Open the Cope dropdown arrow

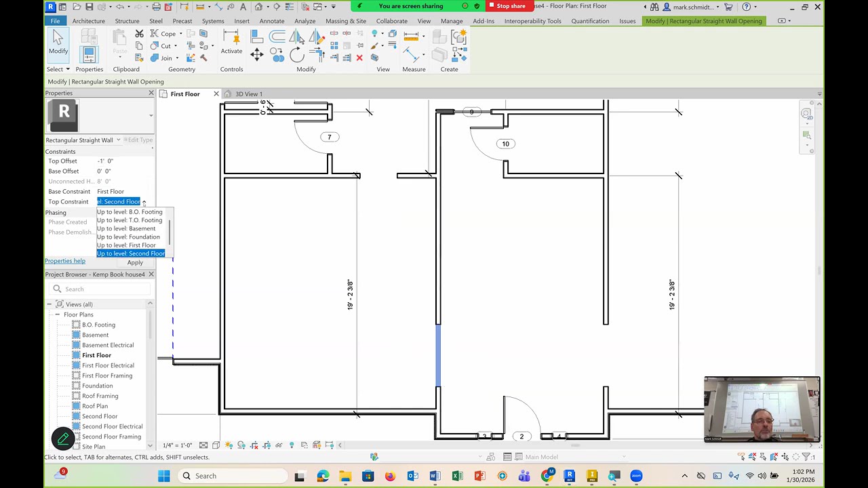click(181, 34)
